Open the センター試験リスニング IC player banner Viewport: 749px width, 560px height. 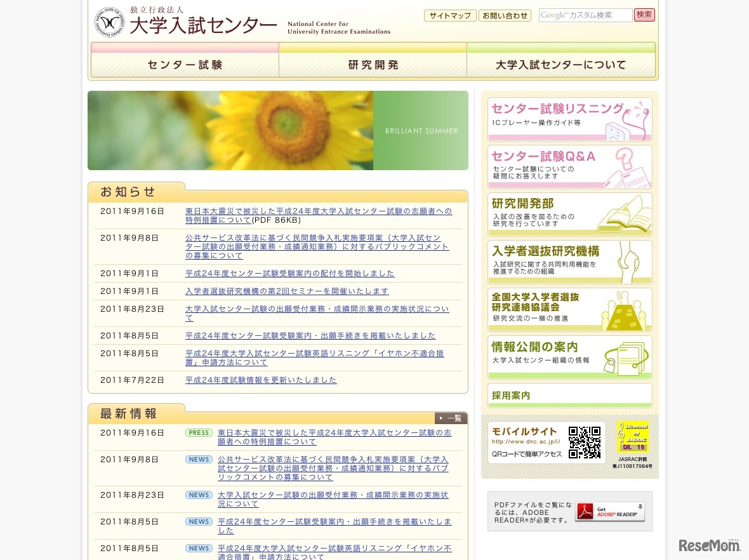point(569,118)
